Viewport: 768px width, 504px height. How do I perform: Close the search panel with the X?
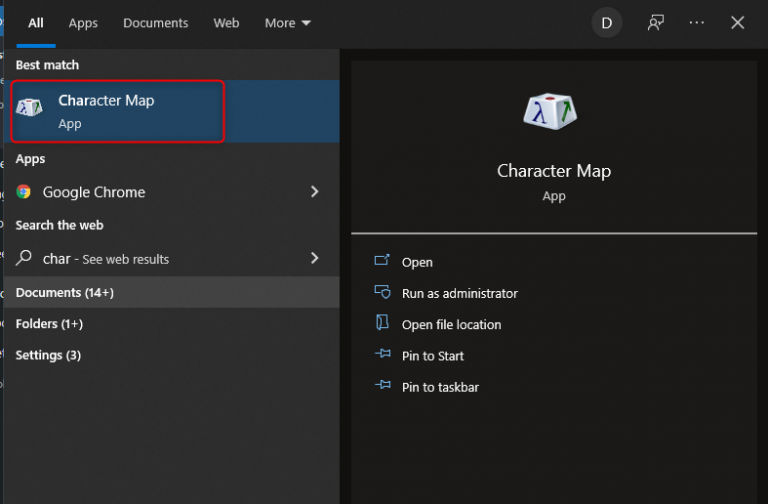tap(738, 23)
